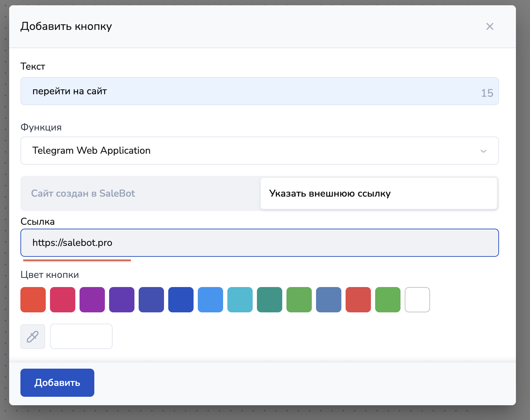530x420 pixels.
Task: Pick the muted indigo color swatch
Action: tap(151, 300)
